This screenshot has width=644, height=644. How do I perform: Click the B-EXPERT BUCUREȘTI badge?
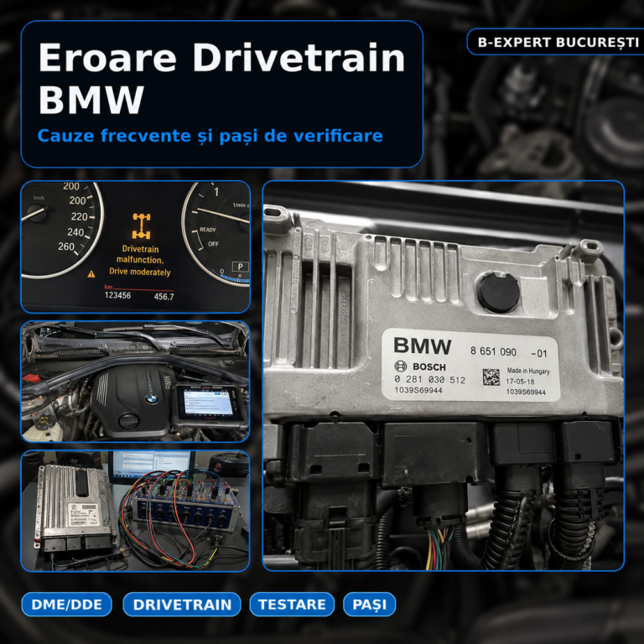tap(558, 42)
